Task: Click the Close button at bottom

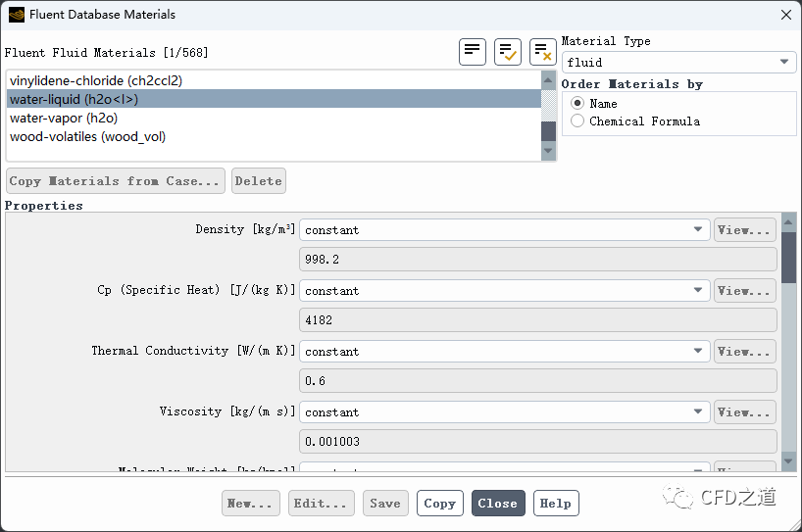Action: 498,504
